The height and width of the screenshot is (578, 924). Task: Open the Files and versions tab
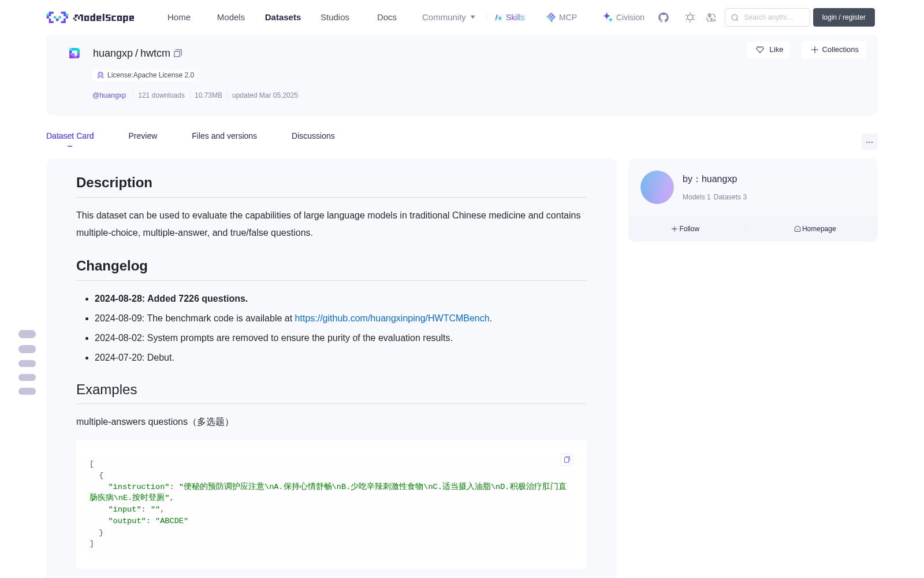[x=224, y=136]
